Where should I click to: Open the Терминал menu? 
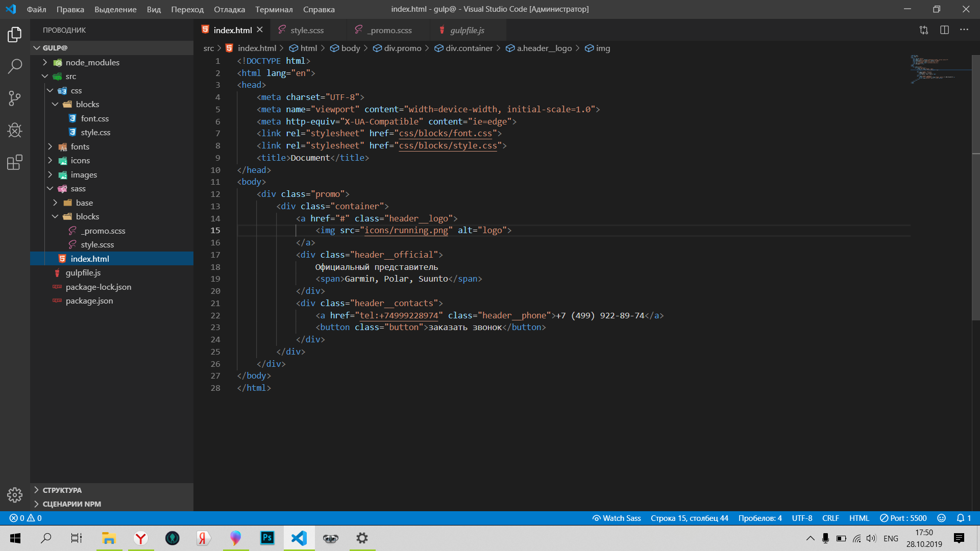274,9
